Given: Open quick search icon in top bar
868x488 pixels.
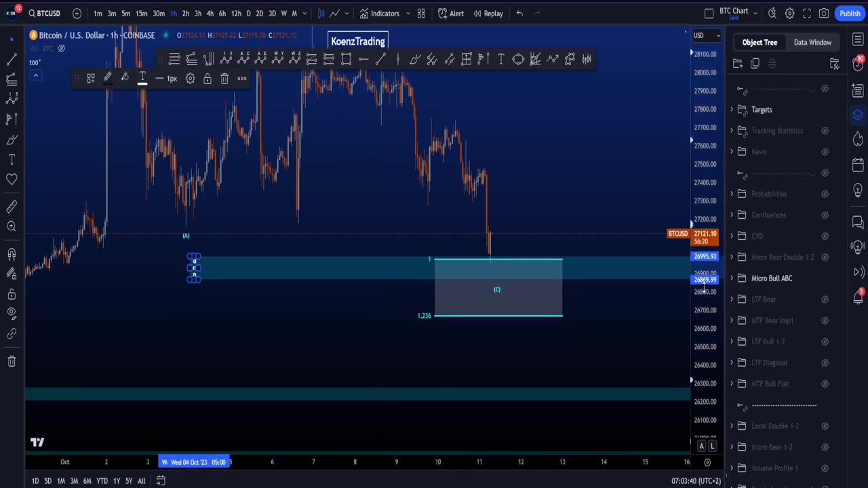Looking at the screenshot, I should pos(772,14).
